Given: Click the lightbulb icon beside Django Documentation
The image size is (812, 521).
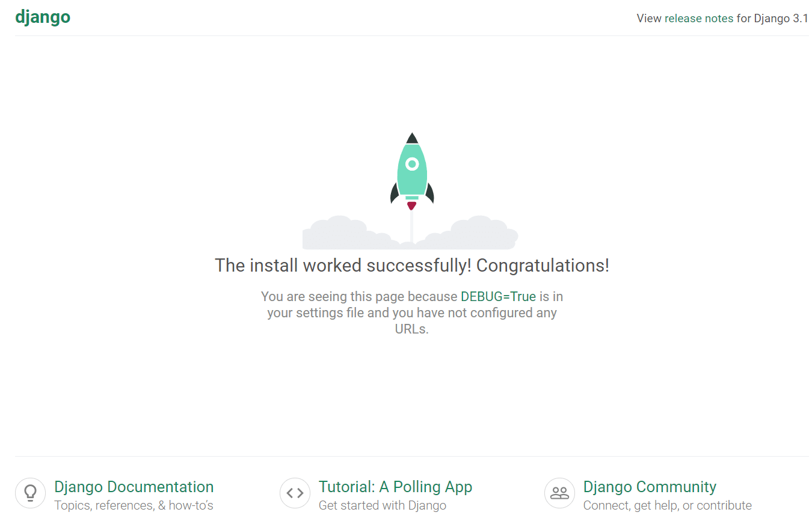Looking at the screenshot, I should [x=30, y=493].
